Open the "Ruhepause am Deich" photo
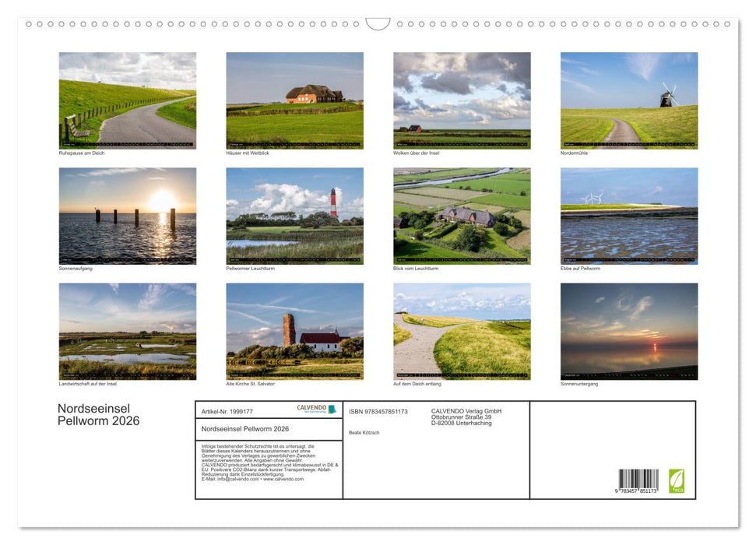 tap(127, 100)
